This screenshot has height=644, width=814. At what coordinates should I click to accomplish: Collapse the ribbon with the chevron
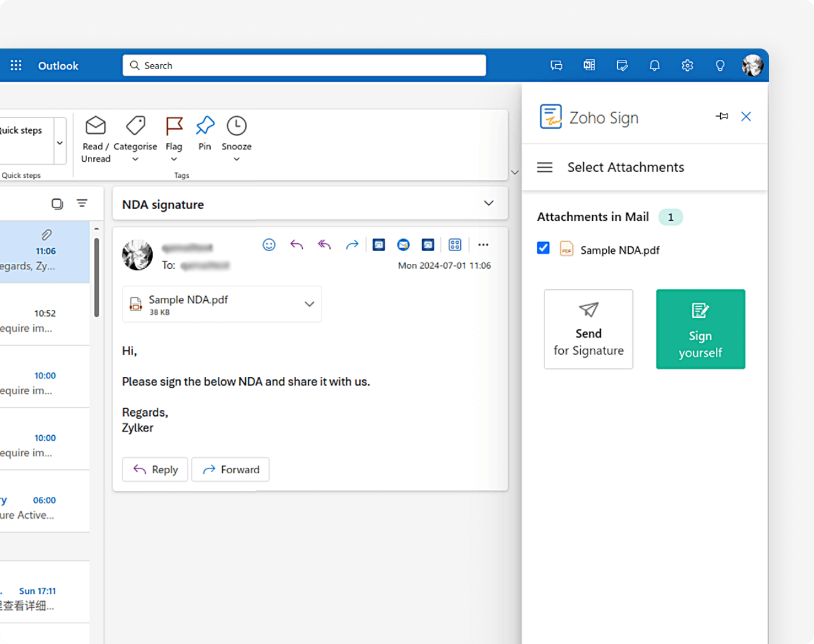point(515,172)
